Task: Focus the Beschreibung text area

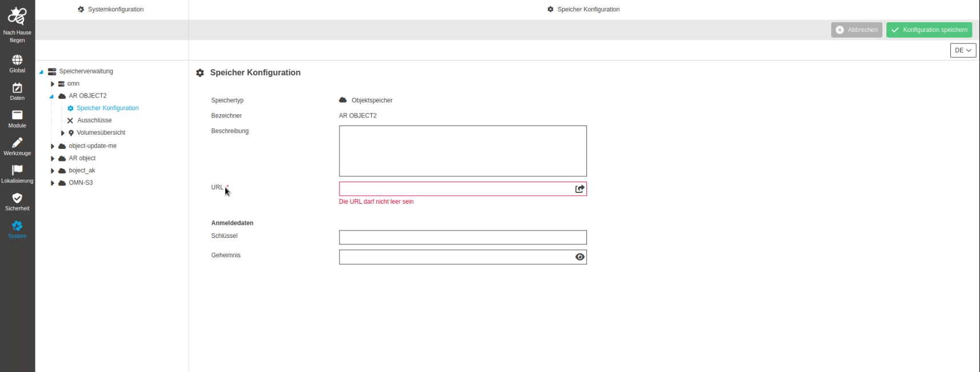Action: 463,151
